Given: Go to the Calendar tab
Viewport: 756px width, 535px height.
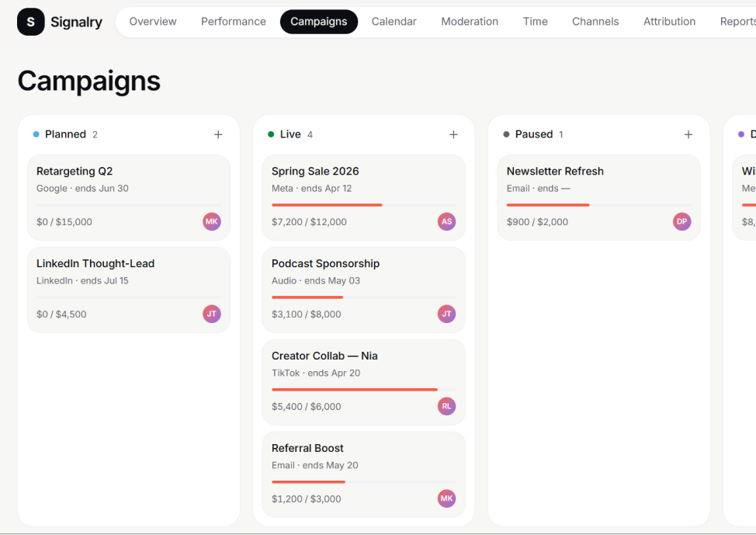Looking at the screenshot, I should [394, 22].
